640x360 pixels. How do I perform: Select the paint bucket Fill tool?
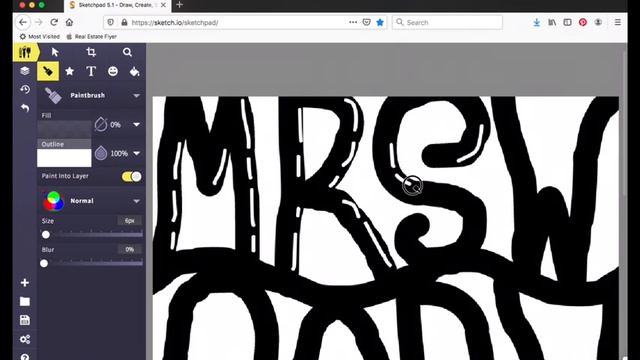[x=134, y=72]
